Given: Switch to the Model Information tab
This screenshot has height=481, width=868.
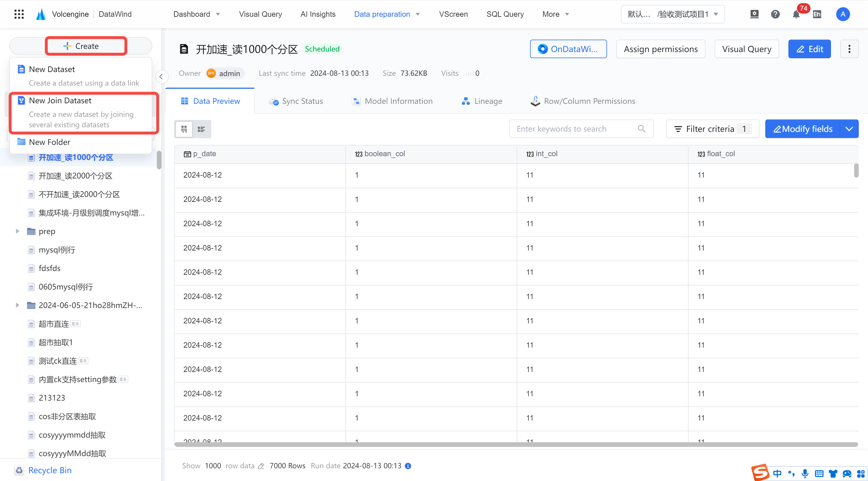Looking at the screenshot, I should click(392, 101).
